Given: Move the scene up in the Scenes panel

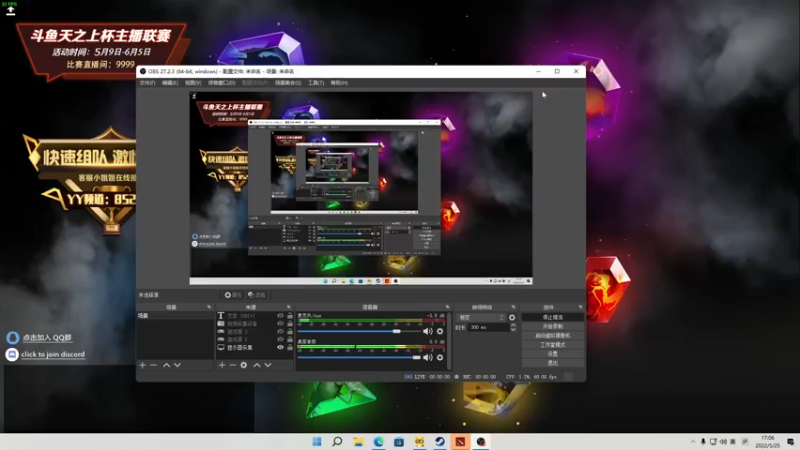Looking at the screenshot, I should pyautogui.click(x=166, y=365).
